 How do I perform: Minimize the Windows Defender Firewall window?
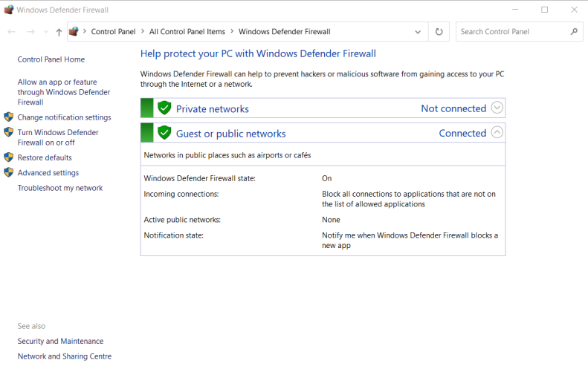coord(515,10)
